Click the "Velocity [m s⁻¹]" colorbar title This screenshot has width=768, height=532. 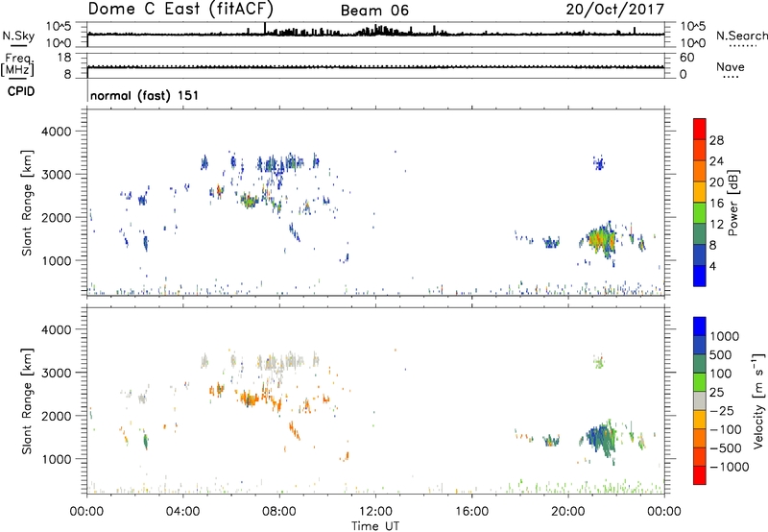(758, 400)
